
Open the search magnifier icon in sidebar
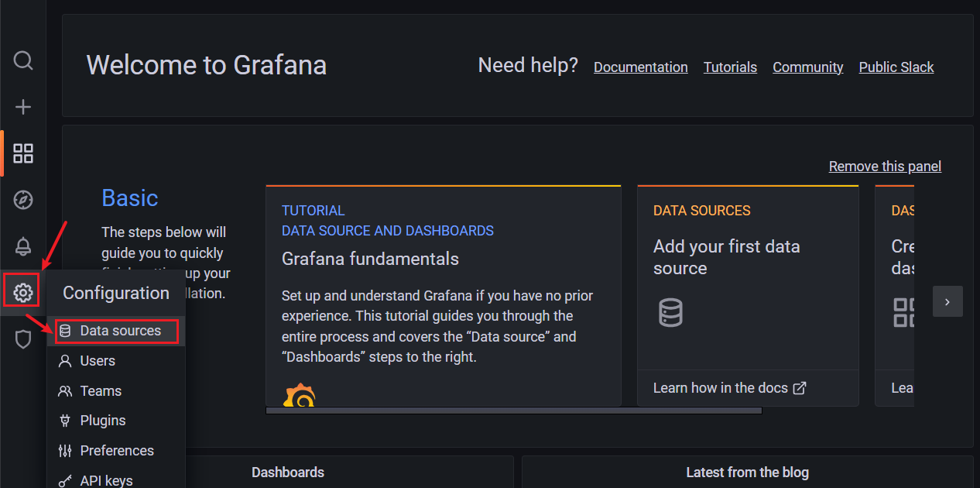coord(23,60)
